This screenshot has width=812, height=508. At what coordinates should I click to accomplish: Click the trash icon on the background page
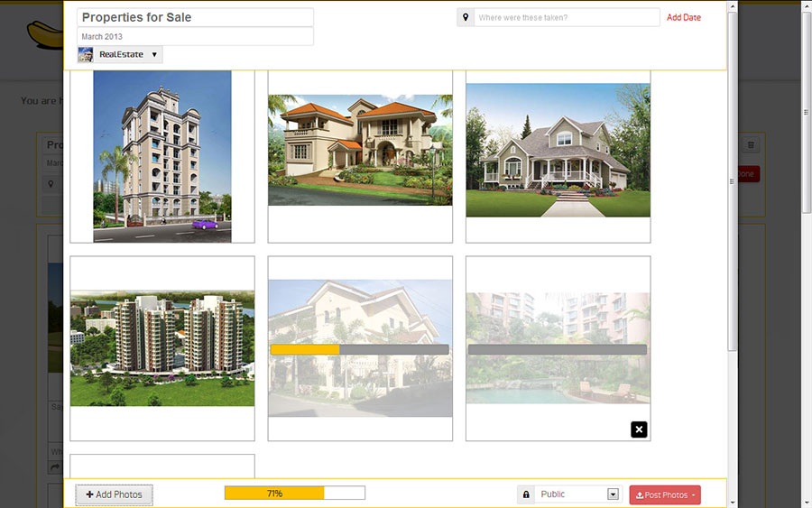[x=751, y=145]
